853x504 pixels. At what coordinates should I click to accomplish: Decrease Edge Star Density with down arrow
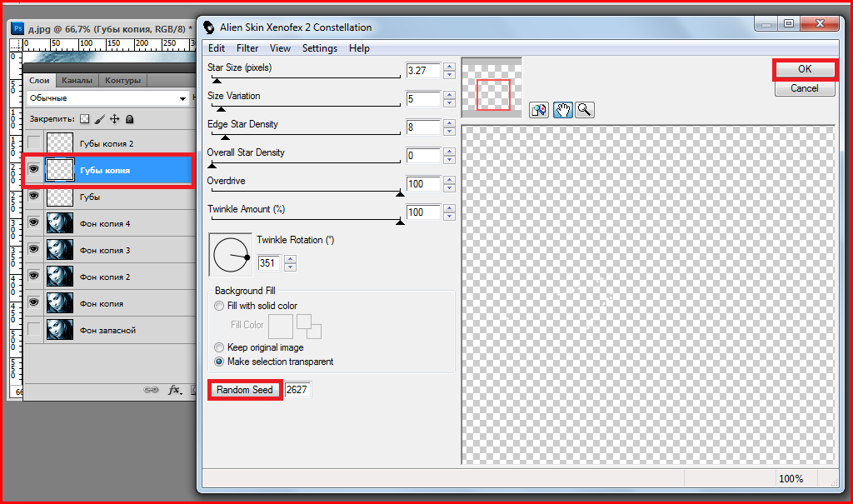point(449,131)
